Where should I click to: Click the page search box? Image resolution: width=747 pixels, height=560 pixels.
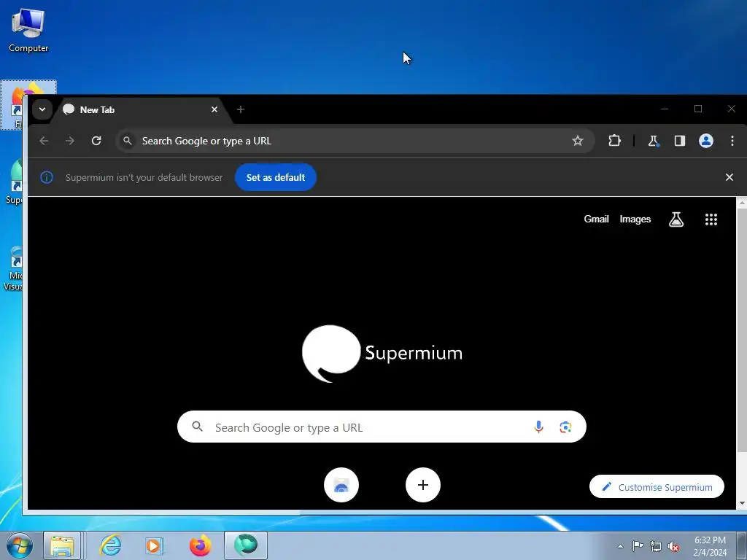click(382, 427)
